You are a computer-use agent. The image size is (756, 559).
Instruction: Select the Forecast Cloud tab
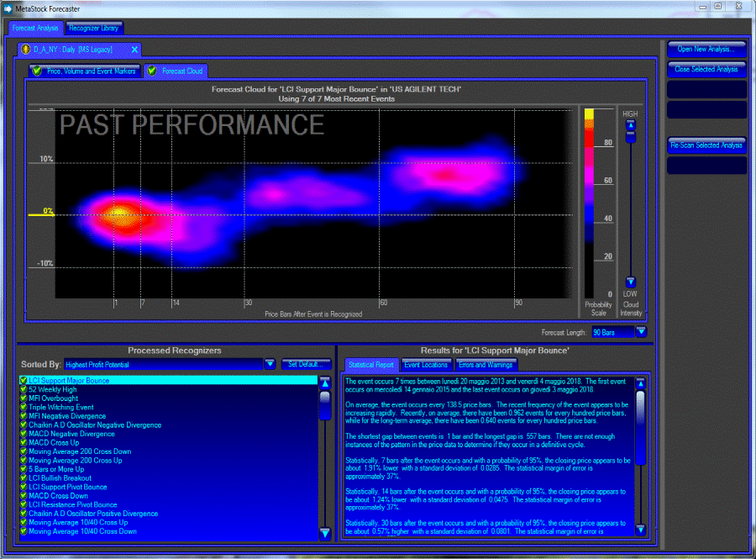coord(176,71)
